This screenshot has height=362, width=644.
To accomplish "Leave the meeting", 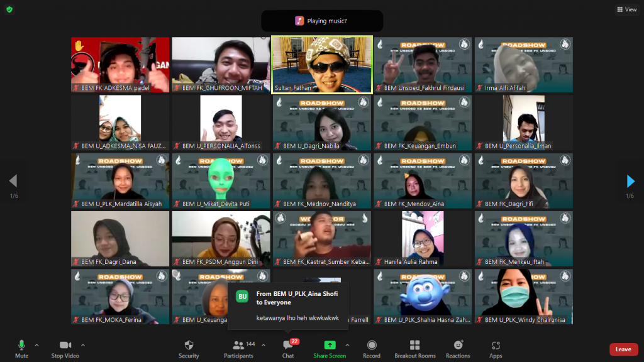I will pos(623,349).
